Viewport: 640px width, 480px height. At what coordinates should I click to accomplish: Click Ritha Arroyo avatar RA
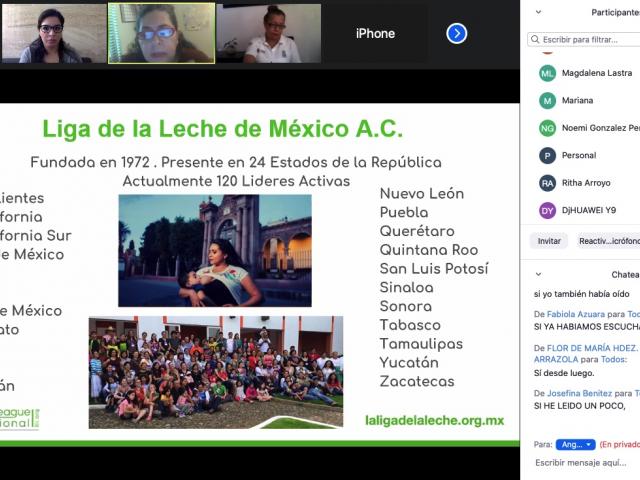click(x=547, y=183)
